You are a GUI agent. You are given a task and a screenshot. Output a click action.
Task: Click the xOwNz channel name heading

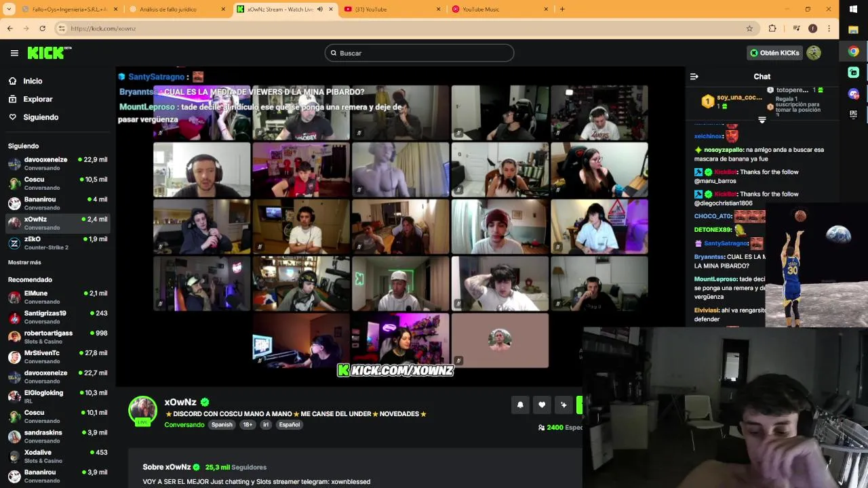tap(180, 402)
